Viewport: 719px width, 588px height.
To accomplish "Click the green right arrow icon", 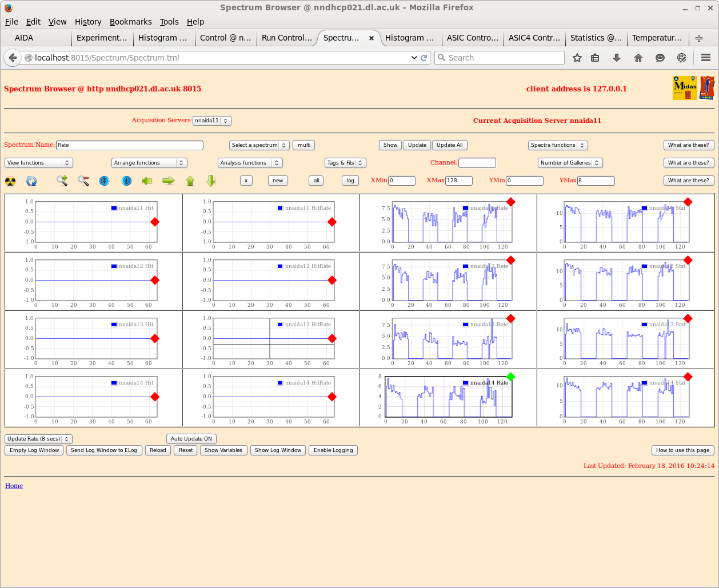I will pos(169,181).
